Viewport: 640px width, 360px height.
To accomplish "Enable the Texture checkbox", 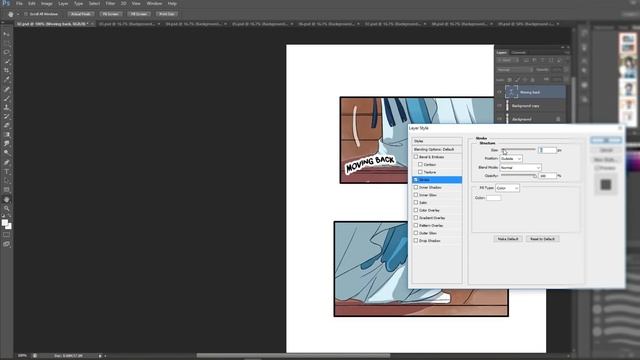I will (420, 172).
